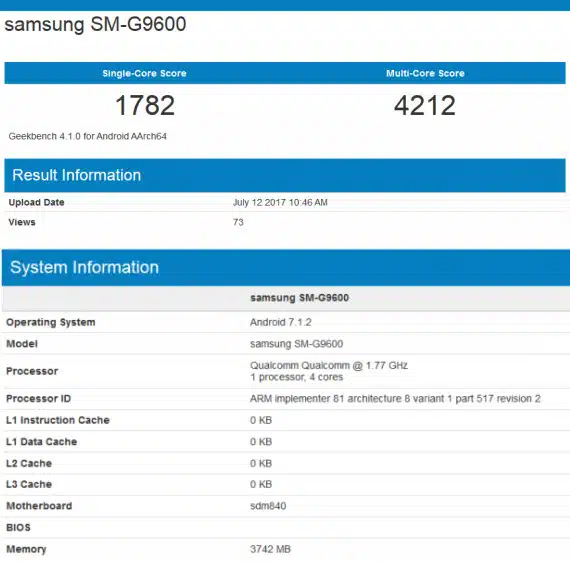Select the Qualcomm 1.77 GHz processor text

(x=329, y=365)
